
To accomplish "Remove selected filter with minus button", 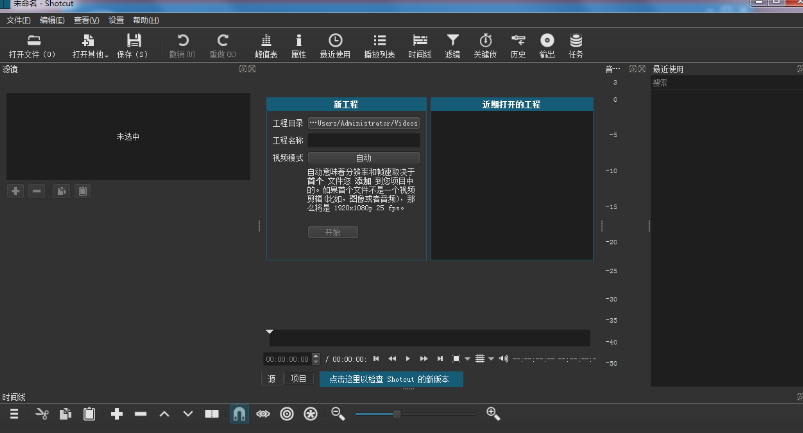I will 36,191.
